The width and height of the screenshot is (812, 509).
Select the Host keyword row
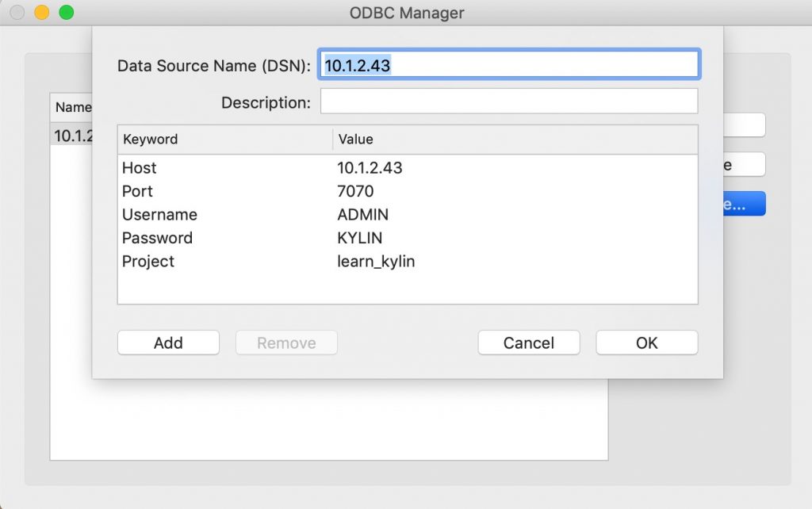pos(140,168)
